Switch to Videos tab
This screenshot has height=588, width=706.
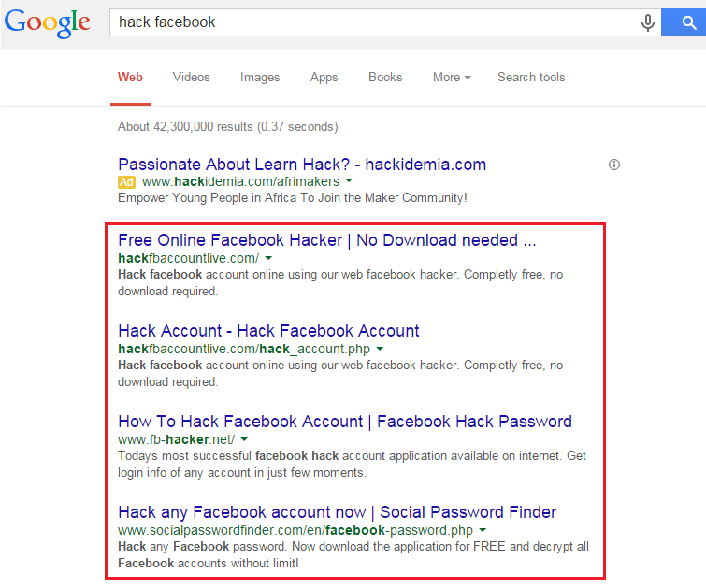tap(191, 77)
